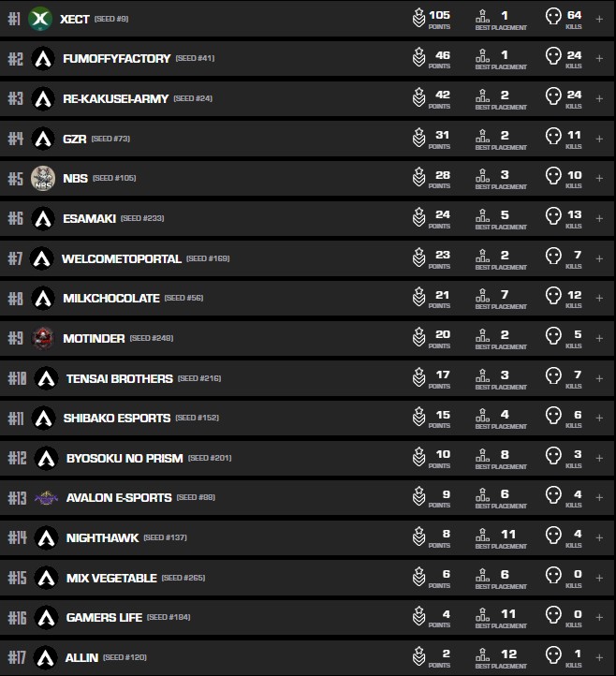Click the points badge icon for NIGHTHAWK
This screenshot has height=676, width=616.
point(418,537)
